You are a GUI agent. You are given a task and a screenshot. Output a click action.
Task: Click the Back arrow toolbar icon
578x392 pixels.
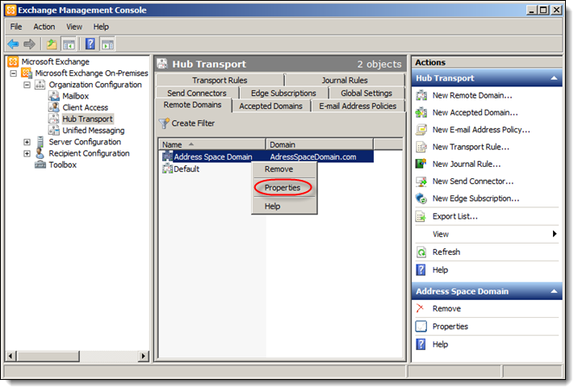pos(13,44)
